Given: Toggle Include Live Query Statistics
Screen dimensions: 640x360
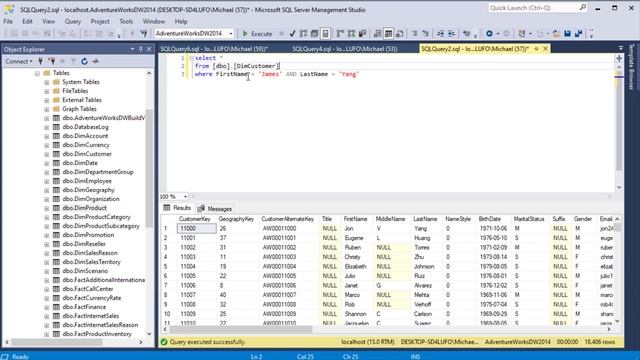Looking at the screenshot, I should click(351, 34).
